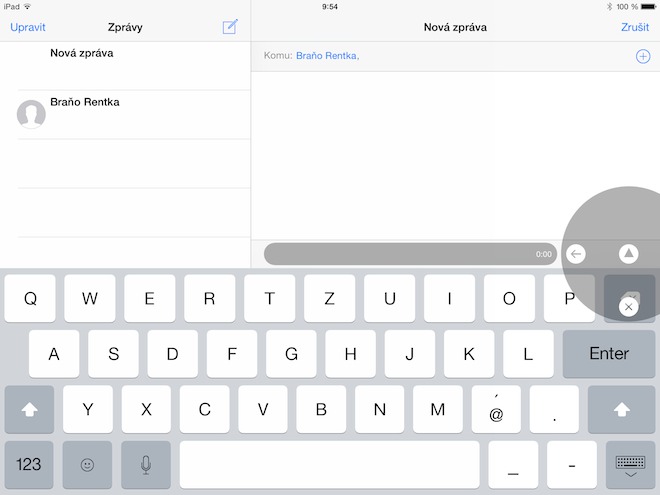The width and height of the screenshot is (660, 495).
Task: Tap Zrušit to cancel new message
Action: tap(635, 27)
